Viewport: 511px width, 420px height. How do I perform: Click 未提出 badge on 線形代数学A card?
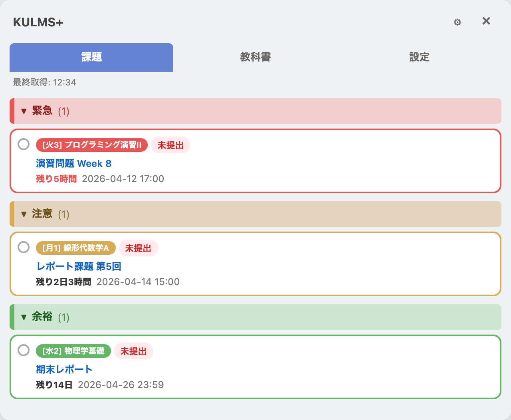point(138,248)
